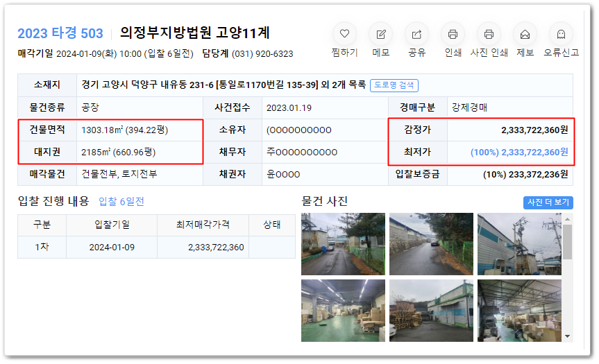
Task: Click the 1차 row label
Action: (x=42, y=247)
